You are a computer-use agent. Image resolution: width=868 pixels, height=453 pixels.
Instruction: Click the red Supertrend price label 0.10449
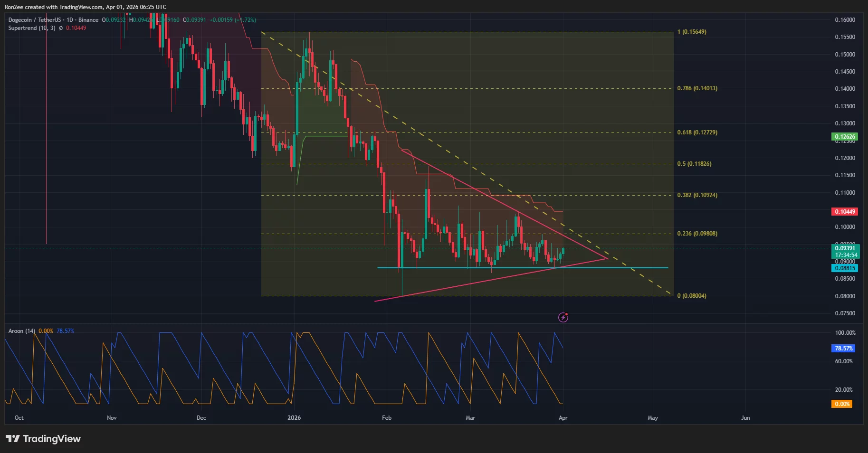[x=844, y=211]
